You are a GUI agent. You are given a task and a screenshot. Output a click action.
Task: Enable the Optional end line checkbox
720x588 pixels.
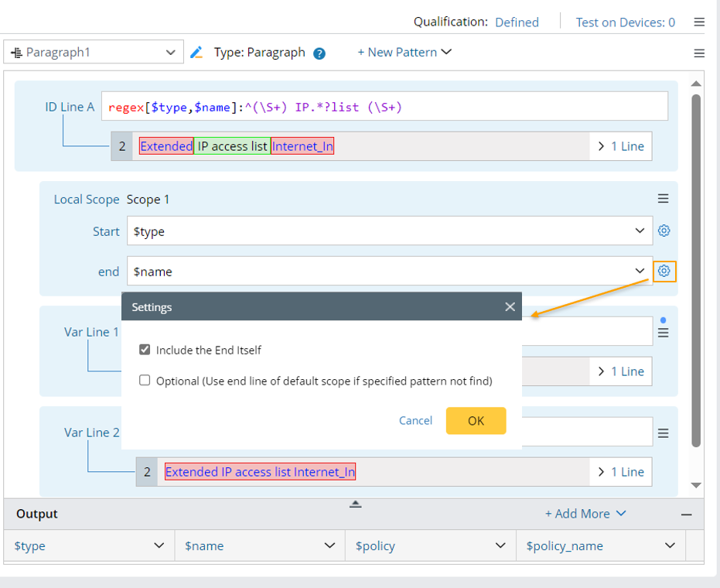tap(145, 381)
